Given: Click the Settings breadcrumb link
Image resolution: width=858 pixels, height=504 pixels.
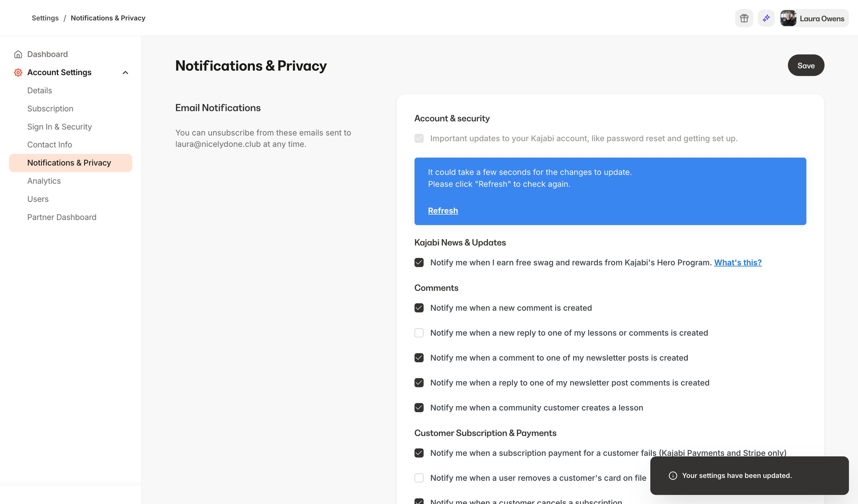Looking at the screenshot, I should pyautogui.click(x=45, y=18).
